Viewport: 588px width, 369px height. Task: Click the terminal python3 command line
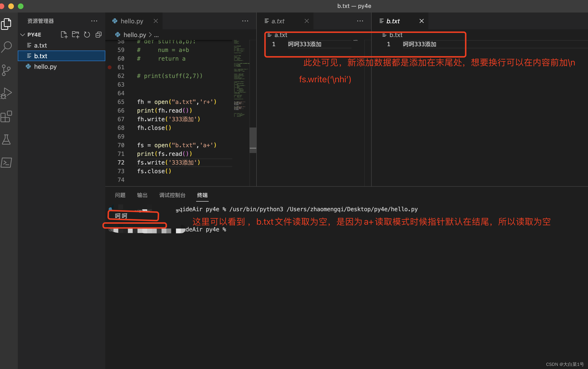coord(323,209)
